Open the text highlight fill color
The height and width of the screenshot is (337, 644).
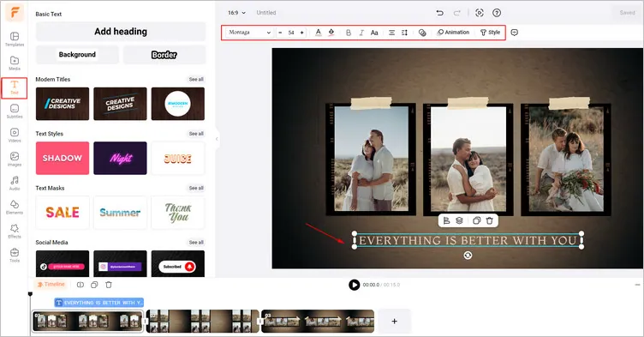331,33
